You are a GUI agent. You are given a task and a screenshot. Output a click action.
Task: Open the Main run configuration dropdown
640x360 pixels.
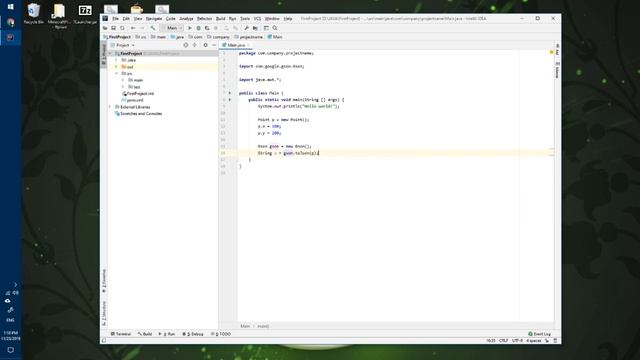[172, 28]
